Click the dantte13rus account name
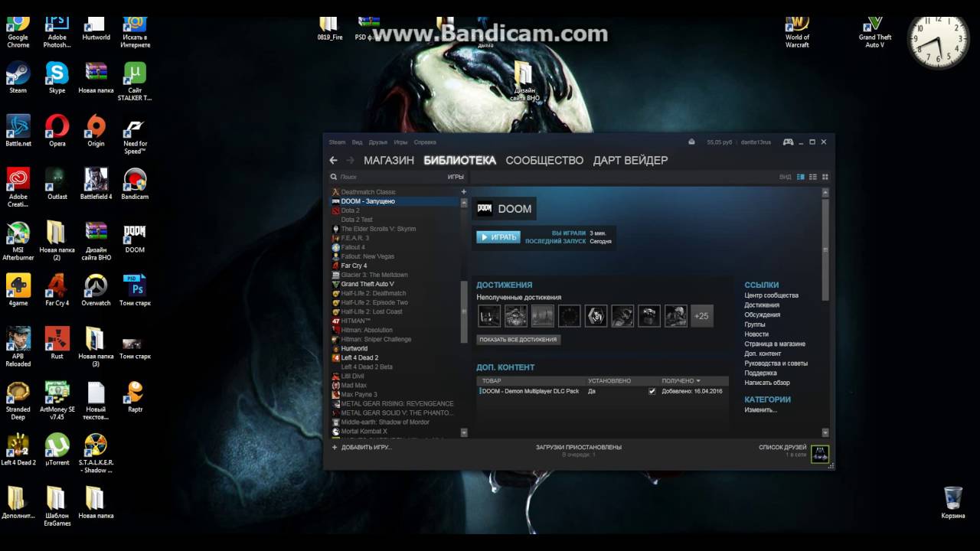Viewport: 980px width, 551px height. 756,142
